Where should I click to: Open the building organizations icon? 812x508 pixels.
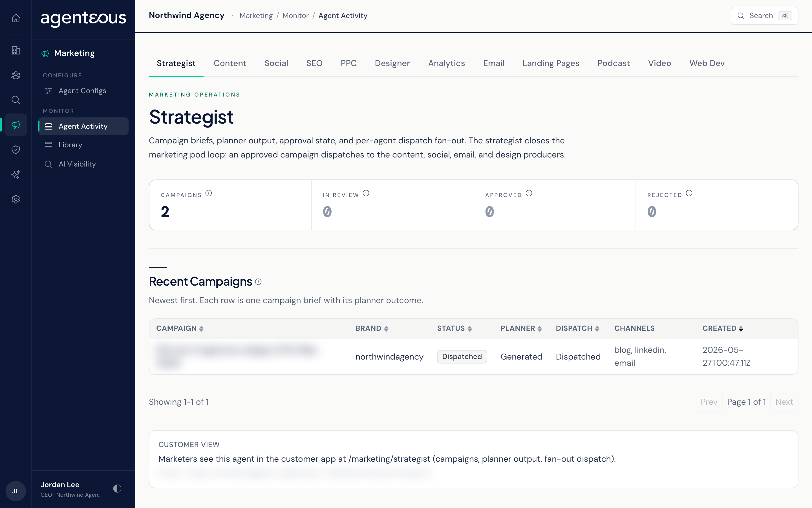click(x=16, y=51)
